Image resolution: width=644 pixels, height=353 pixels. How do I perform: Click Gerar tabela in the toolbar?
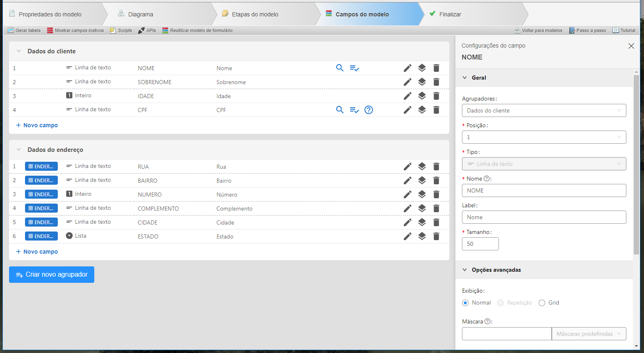[x=24, y=30]
